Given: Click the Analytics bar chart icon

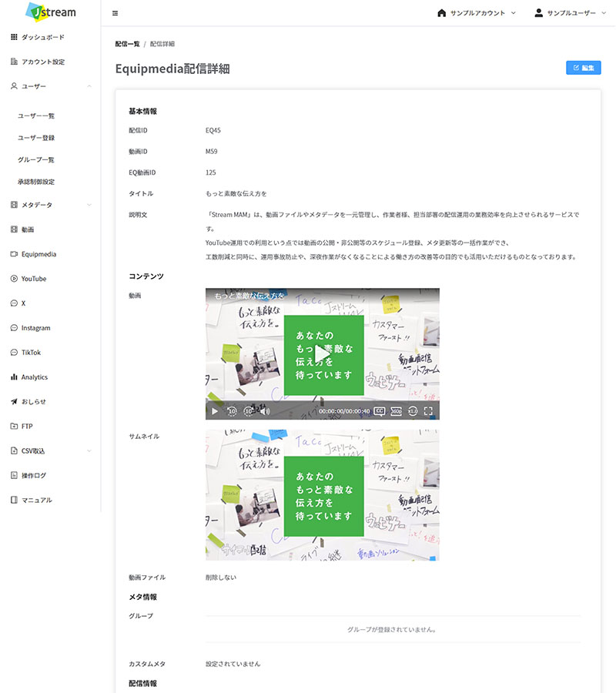Looking at the screenshot, I should click(14, 377).
